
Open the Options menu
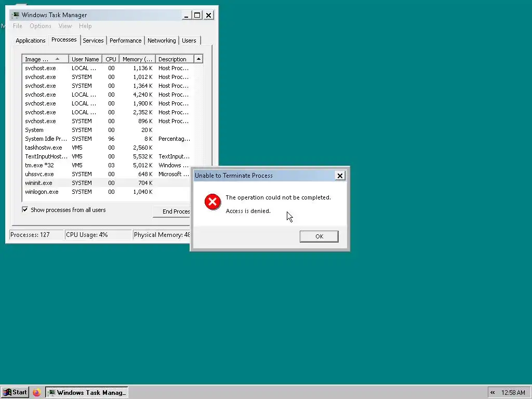[41, 26]
